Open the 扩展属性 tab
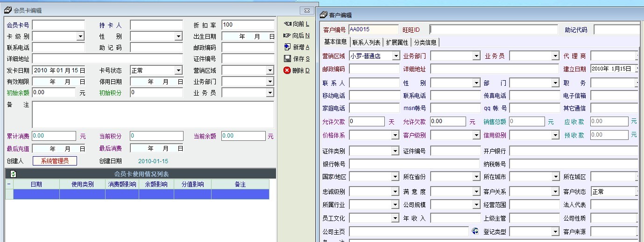Viewport: 644px width, 242px height. point(397,42)
